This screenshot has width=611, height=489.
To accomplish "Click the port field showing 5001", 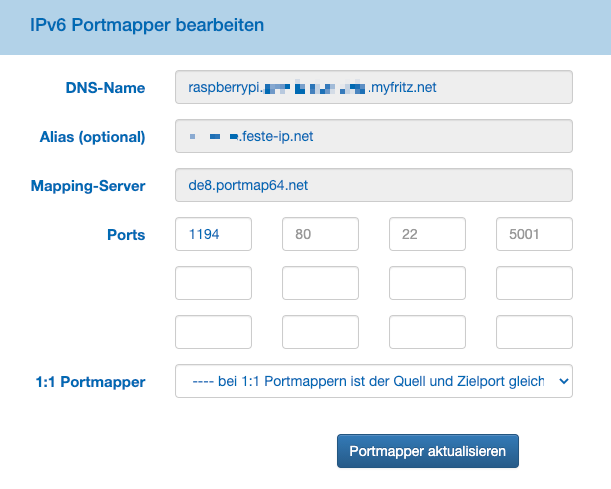I will tap(534, 235).
